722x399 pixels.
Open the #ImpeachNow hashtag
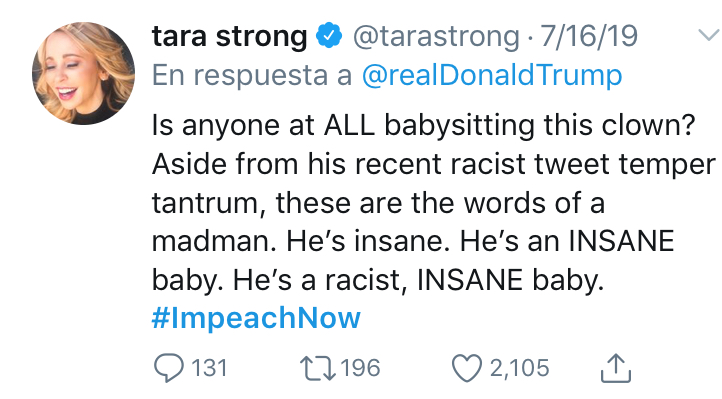pos(256,318)
